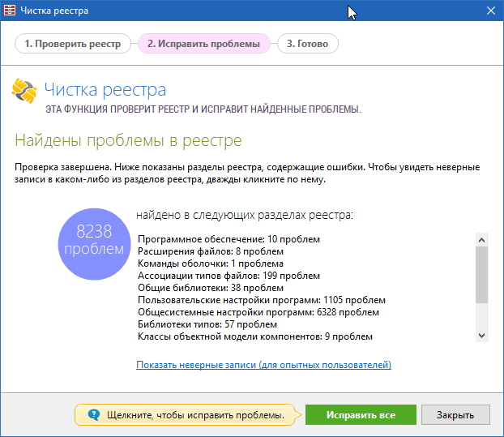The width and height of the screenshot is (504, 437).
Task: Open step 1. Проверить реестр
Action: (x=73, y=44)
